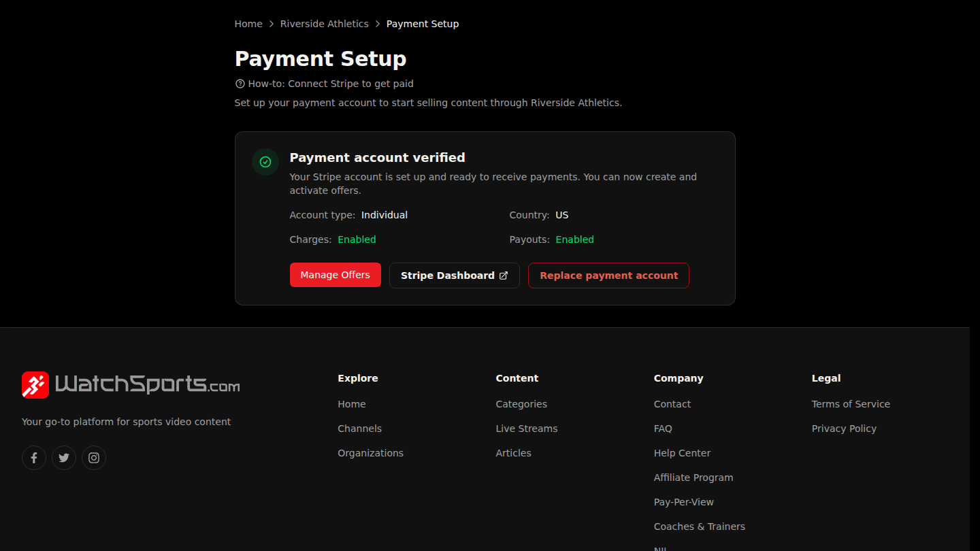
Task: Click the Manage Offers button
Action: 336,275
